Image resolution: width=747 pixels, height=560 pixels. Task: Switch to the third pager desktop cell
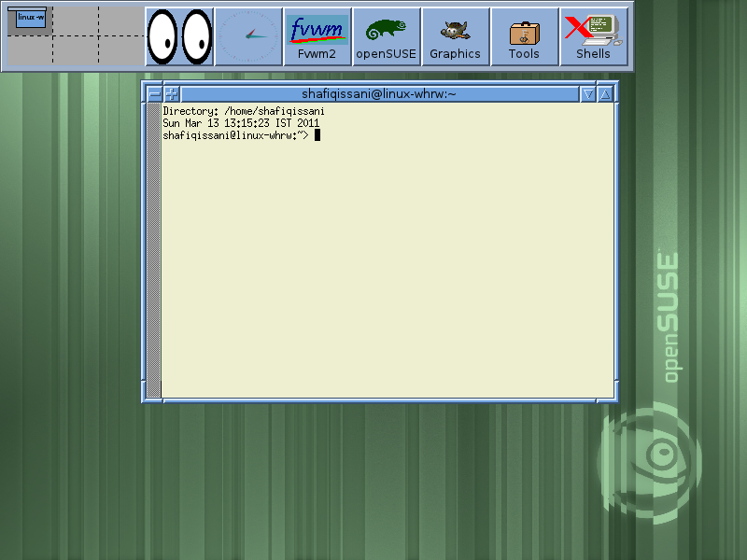(121, 21)
